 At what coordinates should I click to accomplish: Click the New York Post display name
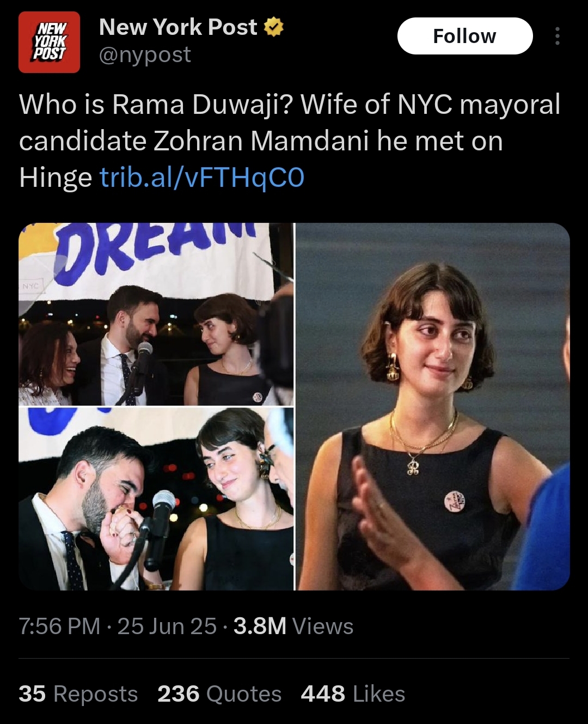click(x=178, y=27)
